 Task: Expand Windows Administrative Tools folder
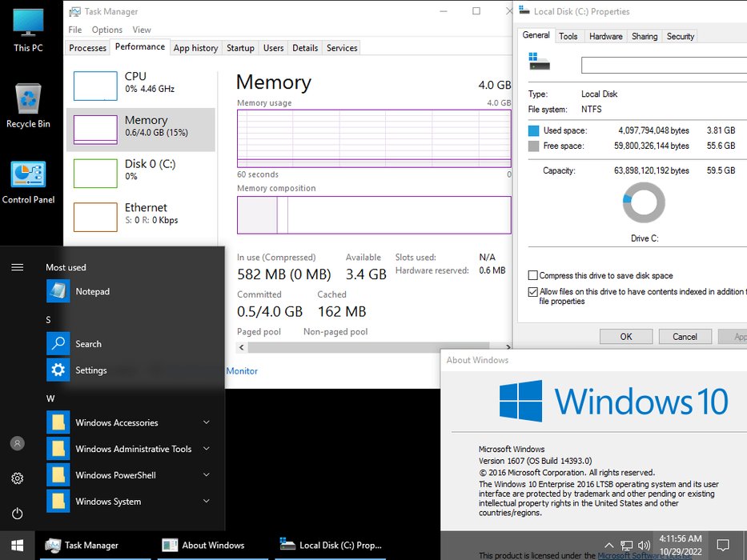click(x=133, y=449)
